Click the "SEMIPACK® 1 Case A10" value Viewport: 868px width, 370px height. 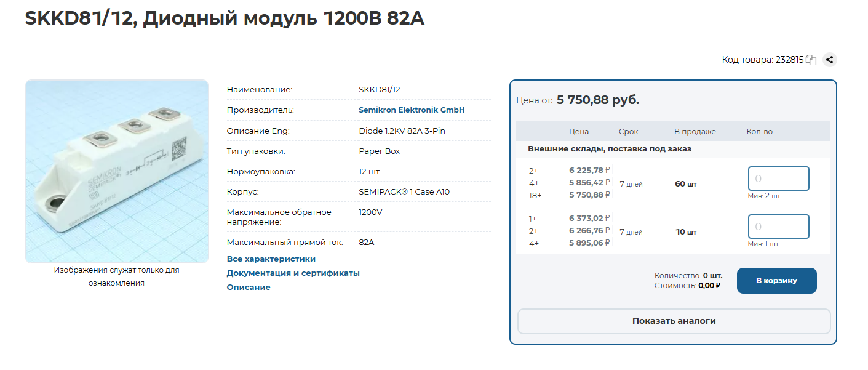tap(404, 191)
